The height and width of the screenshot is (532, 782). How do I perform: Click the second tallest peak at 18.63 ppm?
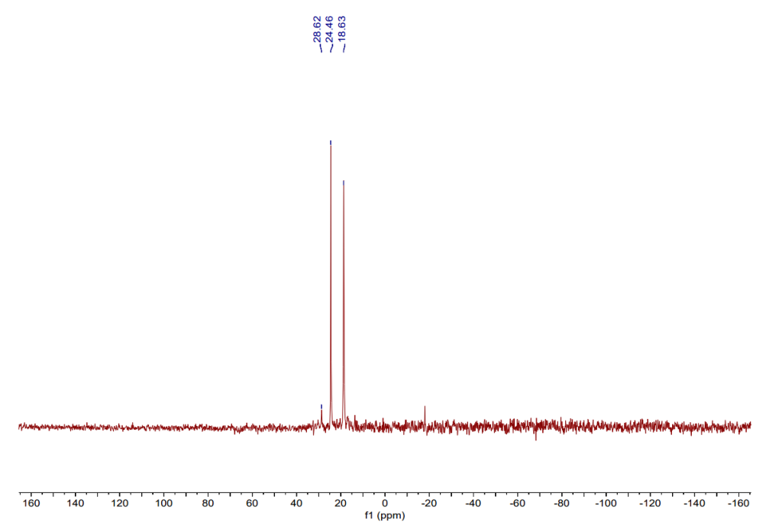[x=344, y=304]
